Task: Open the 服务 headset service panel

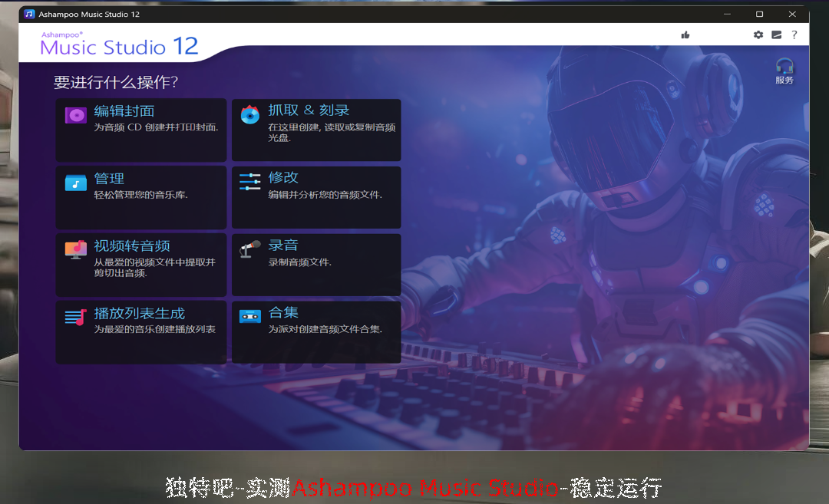Action: (x=784, y=71)
